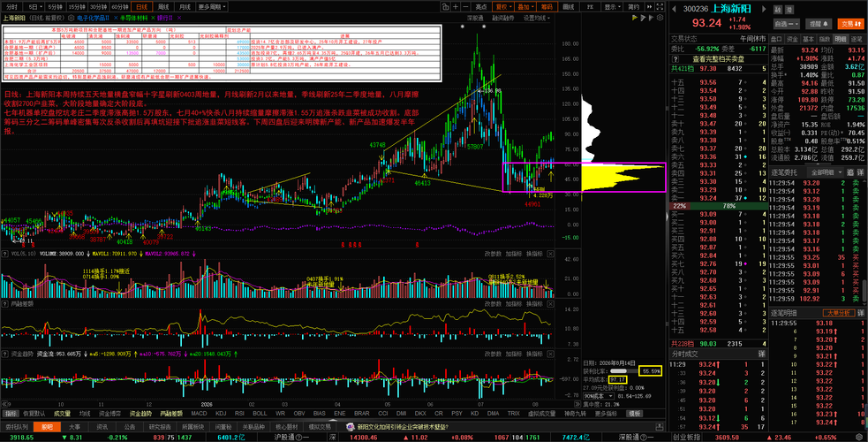Open news headline 新阳文化如何引领企业突破技术壁垒
This screenshot has height=442, width=868.
pyautogui.click(x=402, y=427)
